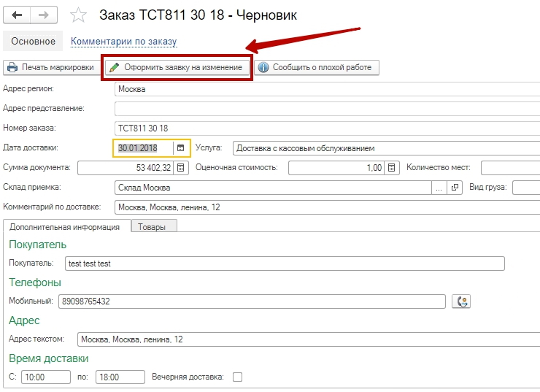Open the Склад приемка record icon
Viewport: 540px width, 392px height.
455,188
